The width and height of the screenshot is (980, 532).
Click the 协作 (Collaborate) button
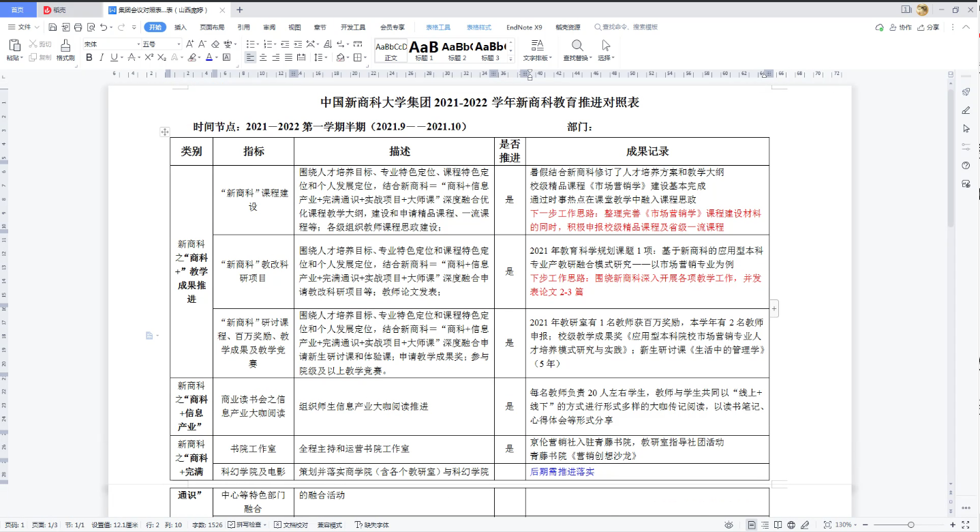tap(900, 27)
